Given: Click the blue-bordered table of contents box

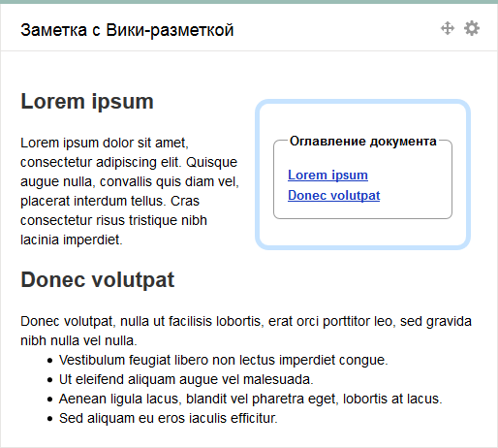Looking at the screenshot, I should coord(362,175).
